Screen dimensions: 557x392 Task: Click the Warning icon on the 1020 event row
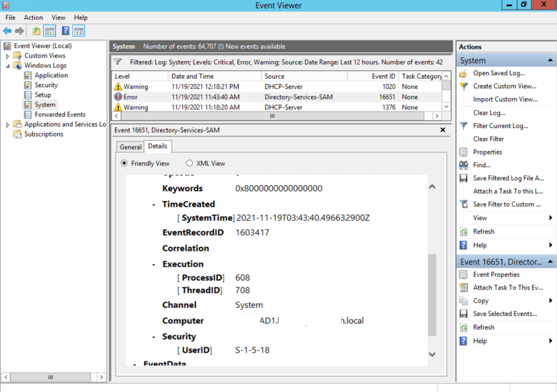click(118, 87)
